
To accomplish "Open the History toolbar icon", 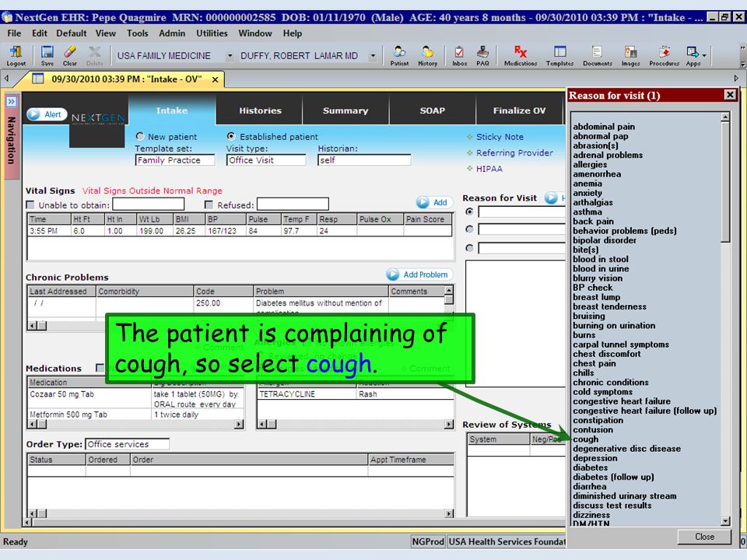I will coord(427,55).
